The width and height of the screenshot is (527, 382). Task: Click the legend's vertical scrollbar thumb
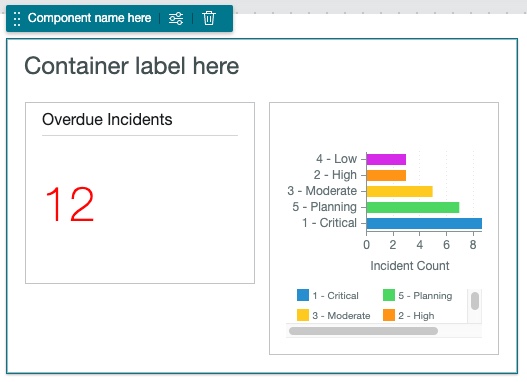(x=475, y=301)
